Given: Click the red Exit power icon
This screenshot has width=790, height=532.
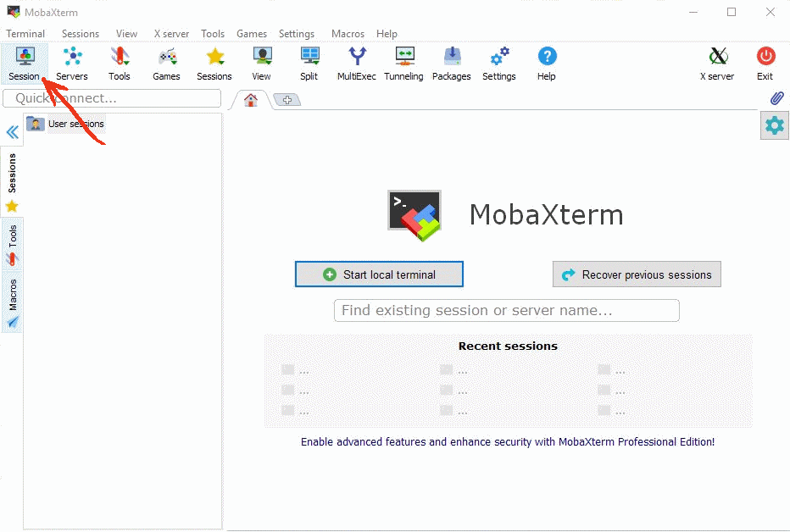Looking at the screenshot, I should pos(765,64).
